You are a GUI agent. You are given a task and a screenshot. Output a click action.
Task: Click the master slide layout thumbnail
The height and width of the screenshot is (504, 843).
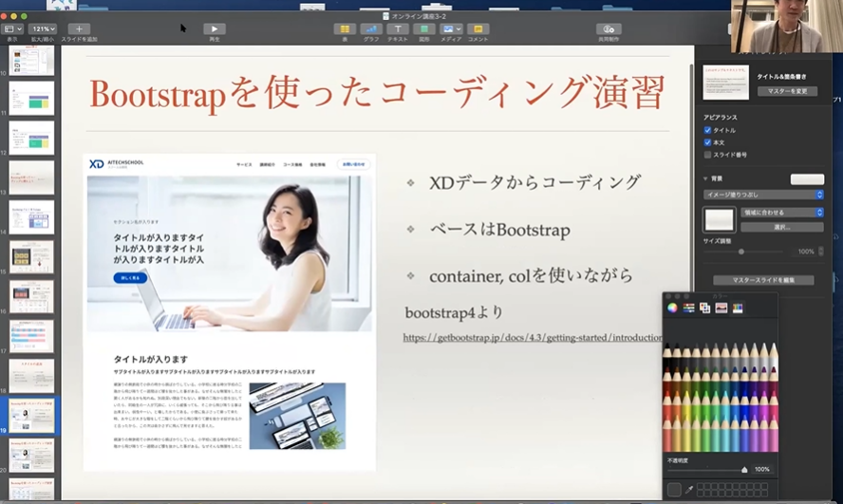pyautogui.click(x=726, y=83)
